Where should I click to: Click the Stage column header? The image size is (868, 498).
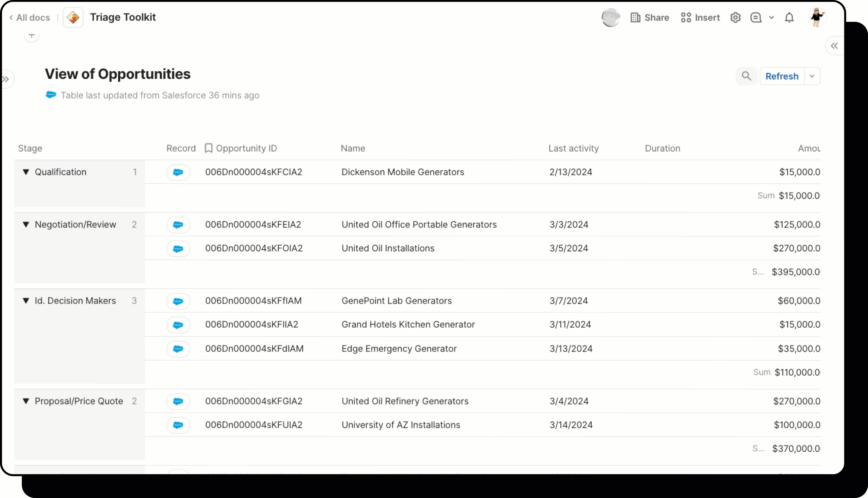click(x=30, y=148)
